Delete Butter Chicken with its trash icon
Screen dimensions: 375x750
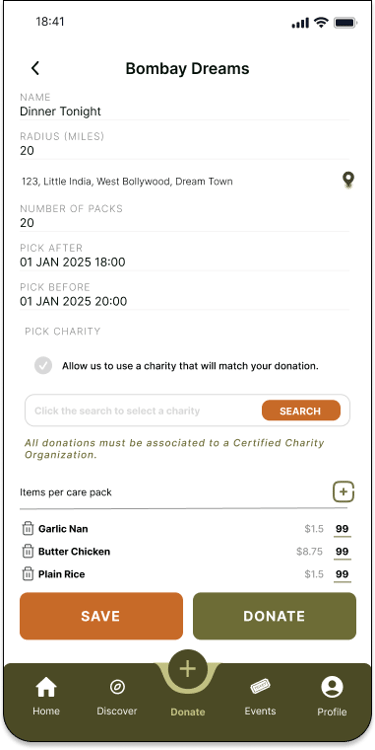(28, 551)
